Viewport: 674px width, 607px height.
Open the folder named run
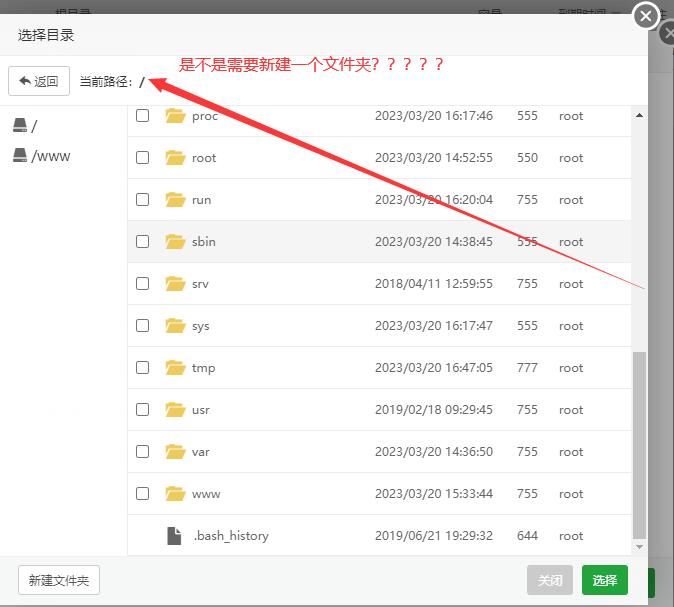pos(201,200)
